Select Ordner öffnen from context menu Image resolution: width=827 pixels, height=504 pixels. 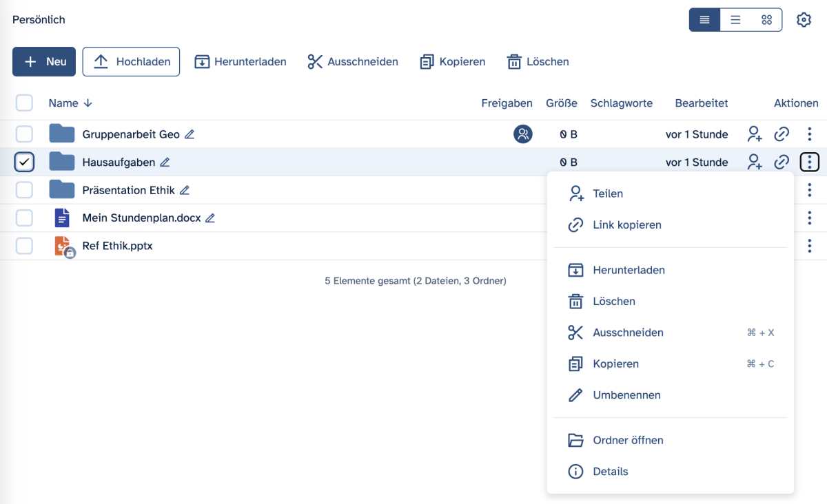(x=628, y=441)
